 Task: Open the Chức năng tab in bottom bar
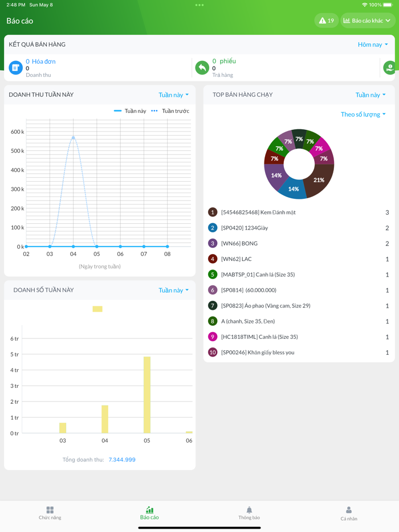point(50,513)
